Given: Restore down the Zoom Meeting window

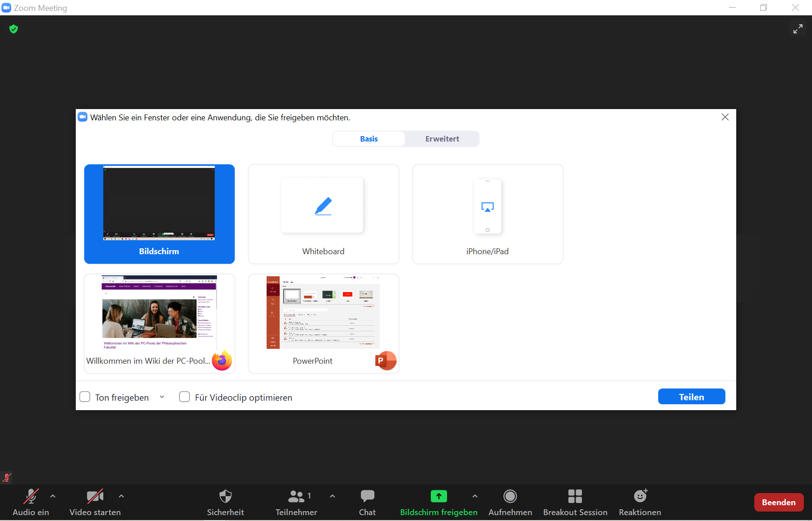Looking at the screenshot, I should click(763, 8).
